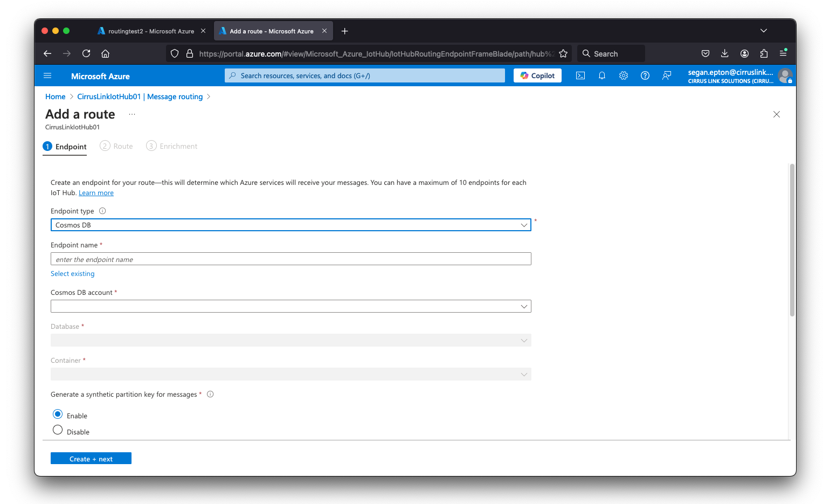This screenshot has height=504, width=823.
Task: Click the Endpoint name text field
Action: pos(291,259)
